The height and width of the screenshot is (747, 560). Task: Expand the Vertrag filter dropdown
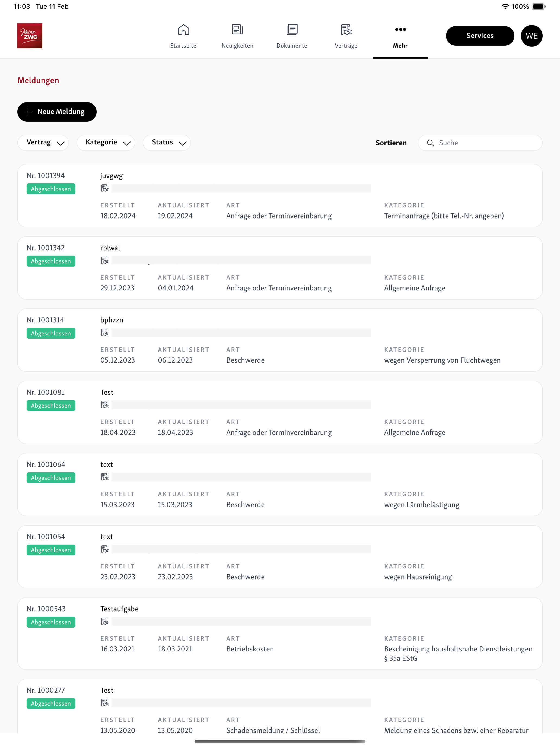pos(43,143)
